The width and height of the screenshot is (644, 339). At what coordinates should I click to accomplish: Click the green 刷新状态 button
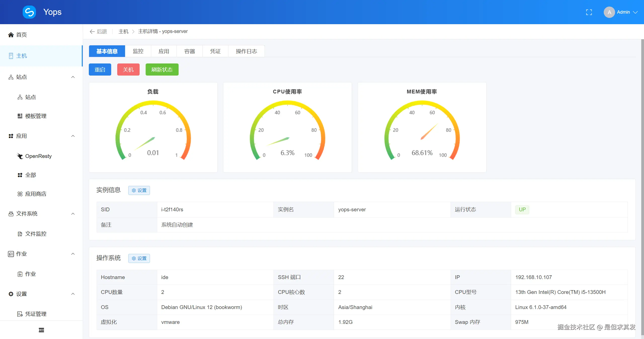click(x=162, y=70)
